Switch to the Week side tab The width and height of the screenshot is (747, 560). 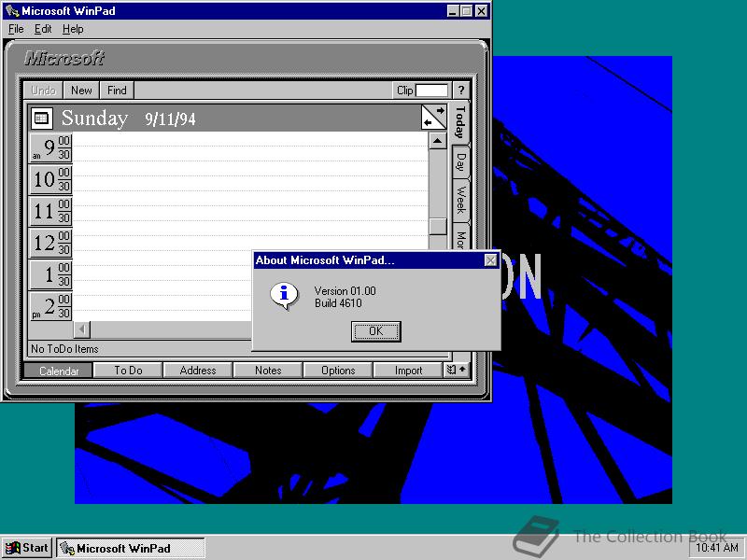(460, 199)
